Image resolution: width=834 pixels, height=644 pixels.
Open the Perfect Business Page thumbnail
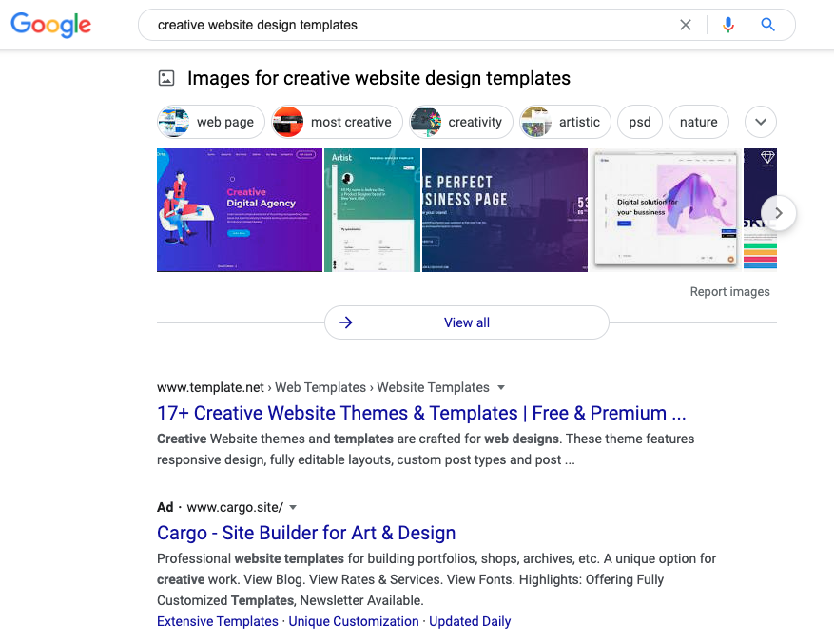pos(505,210)
